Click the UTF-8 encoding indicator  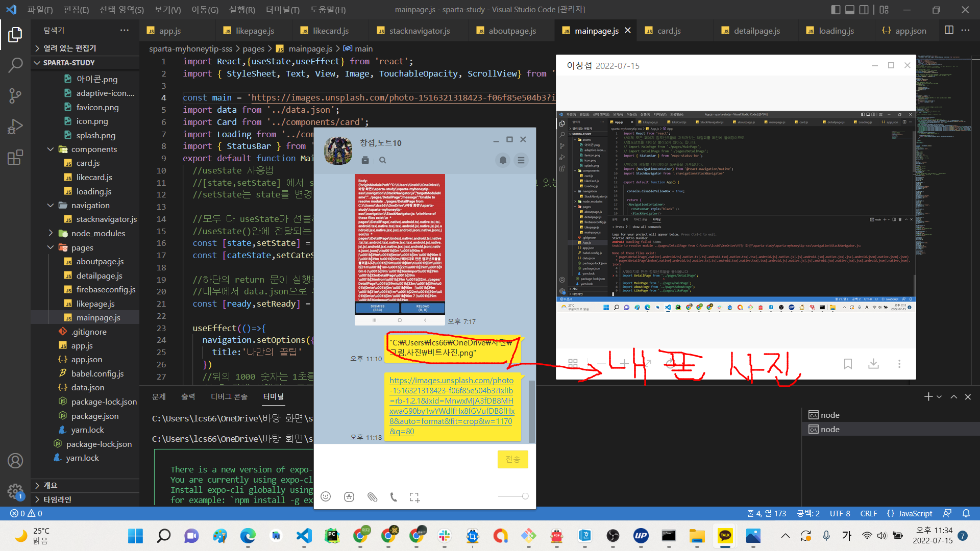840,513
